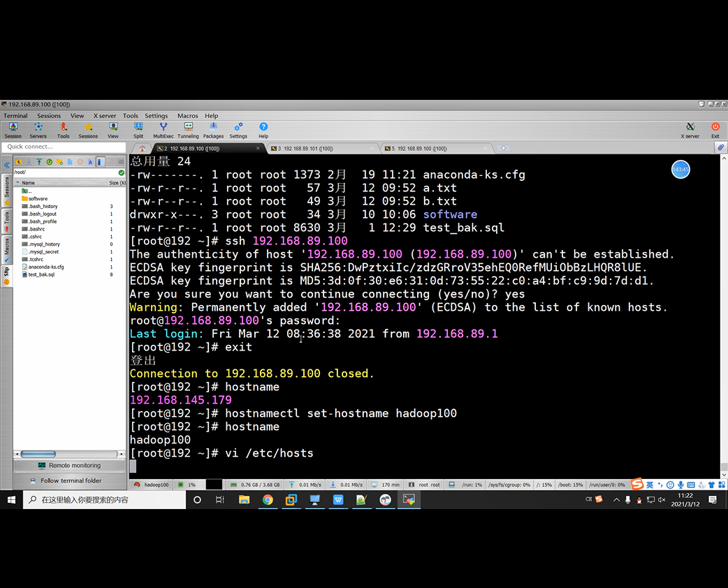Click the SFTP rename/font 'A' icon
The width and height of the screenshot is (728, 588).
pyautogui.click(x=90, y=162)
